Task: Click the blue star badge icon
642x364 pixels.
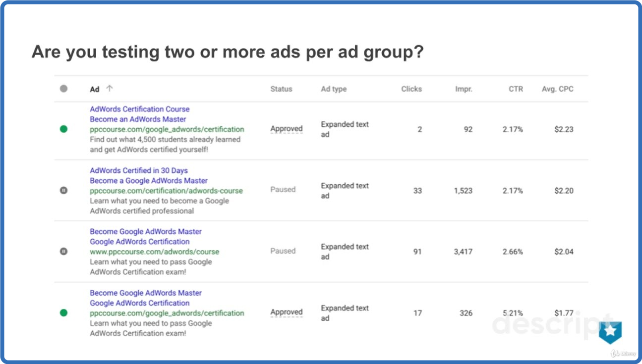Action: (610, 332)
